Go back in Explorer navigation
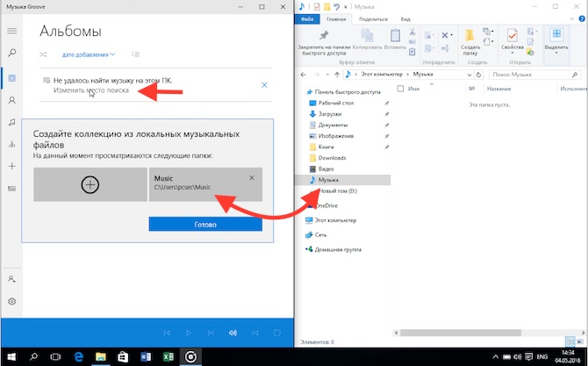The width and height of the screenshot is (588, 366). [x=304, y=75]
